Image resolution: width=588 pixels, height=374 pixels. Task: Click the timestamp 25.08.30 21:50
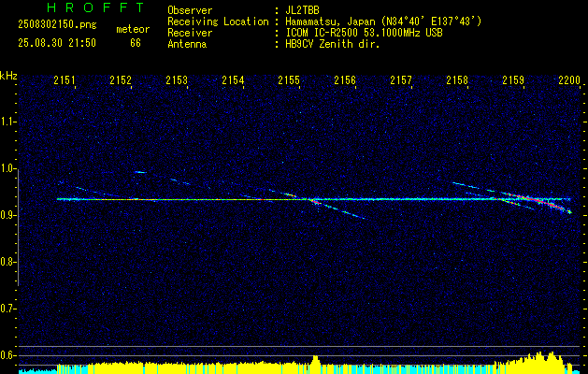[57, 43]
